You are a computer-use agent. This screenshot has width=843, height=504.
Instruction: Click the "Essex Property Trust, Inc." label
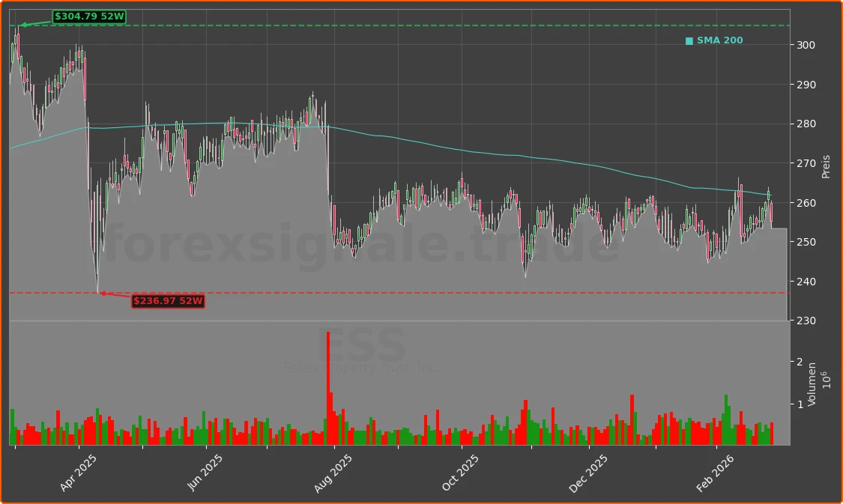pos(362,368)
